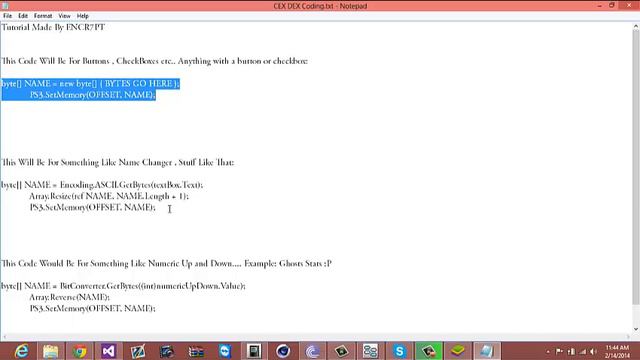The height and width of the screenshot is (360, 640).
Task: Click the highlighted 'PS3.SetMemory(OFFSET, NAME);' line
Action: (92, 95)
